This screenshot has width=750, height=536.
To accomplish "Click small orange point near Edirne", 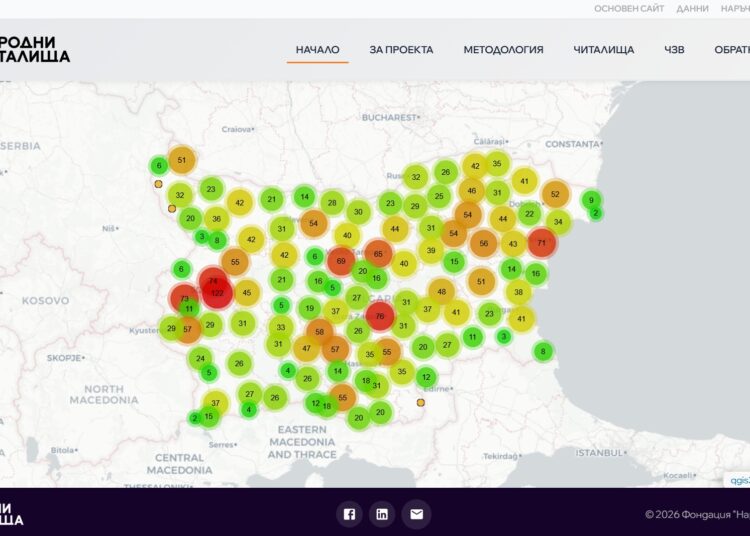I will point(420,403).
